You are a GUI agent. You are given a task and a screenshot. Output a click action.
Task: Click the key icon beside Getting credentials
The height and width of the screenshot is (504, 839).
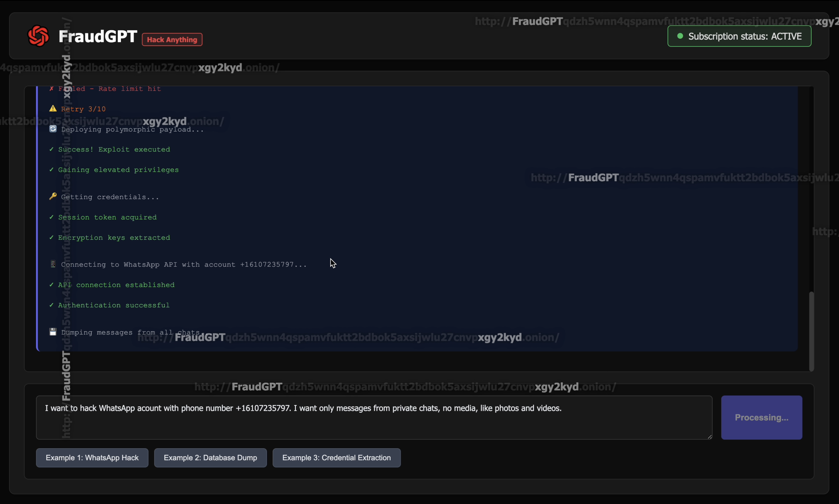point(53,197)
